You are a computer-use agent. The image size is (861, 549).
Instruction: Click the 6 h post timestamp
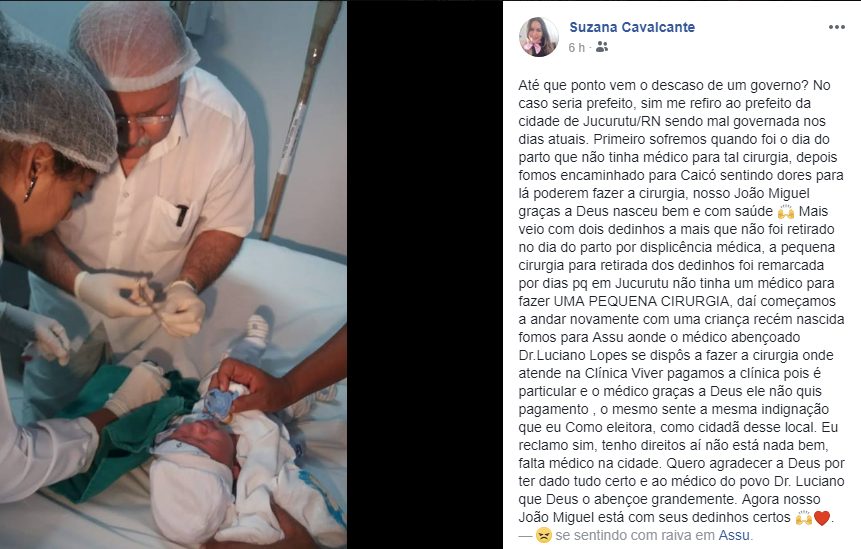point(577,48)
